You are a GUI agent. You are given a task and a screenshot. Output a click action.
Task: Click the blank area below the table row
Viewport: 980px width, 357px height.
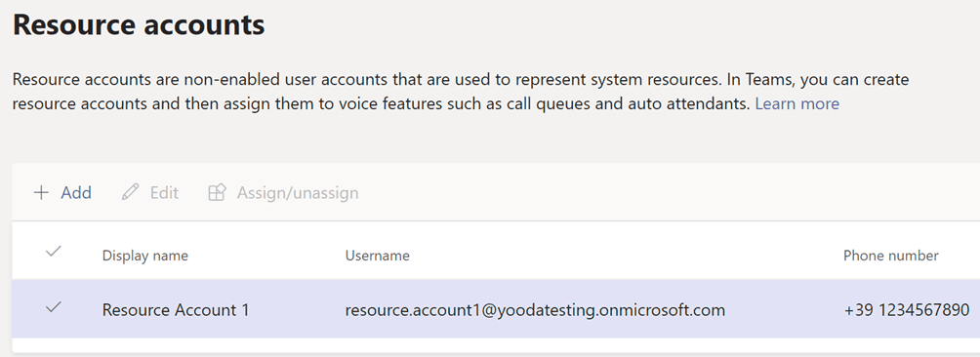[494, 345]
